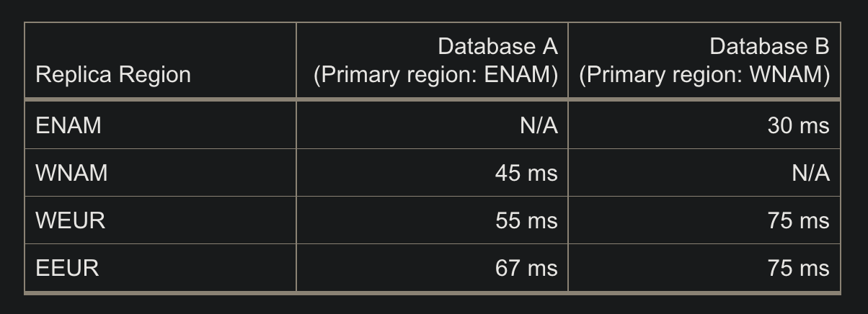Click the "Database A" title text
The width and height of the screenshot is (868, 314).
pyautogui.click(x=497, y=47)
